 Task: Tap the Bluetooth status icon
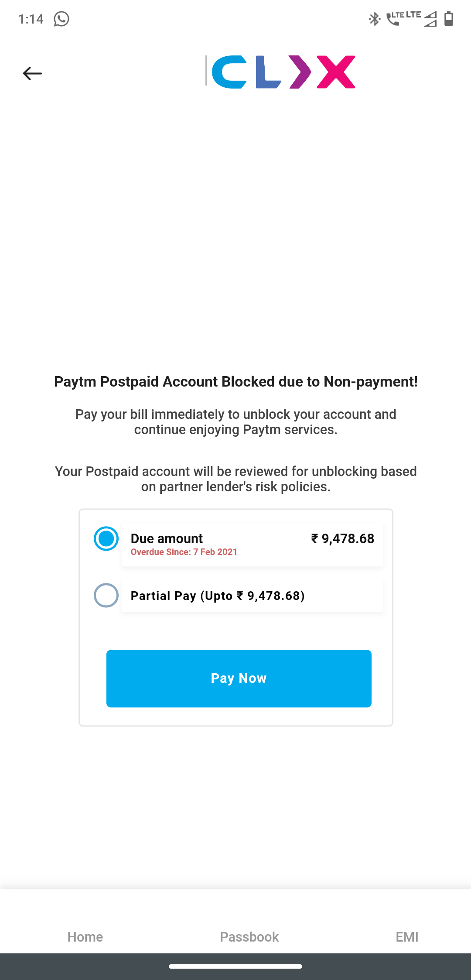[x=374, y=19]
